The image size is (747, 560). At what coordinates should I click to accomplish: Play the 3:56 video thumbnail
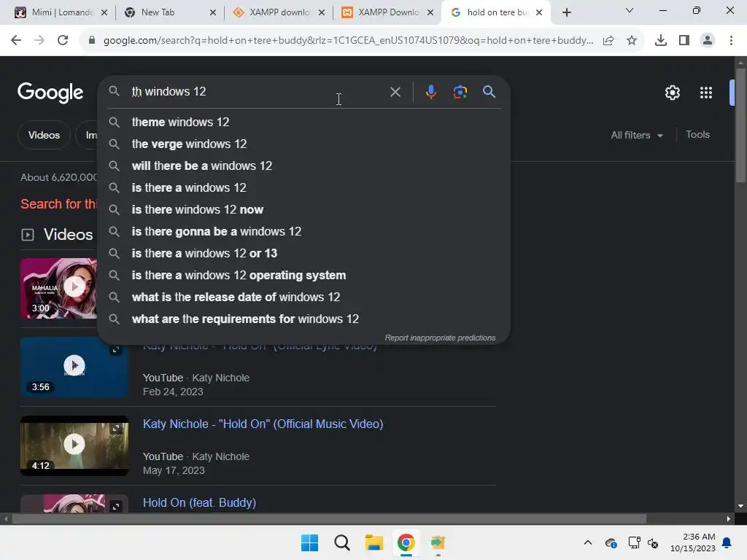(x=74, y=365)
